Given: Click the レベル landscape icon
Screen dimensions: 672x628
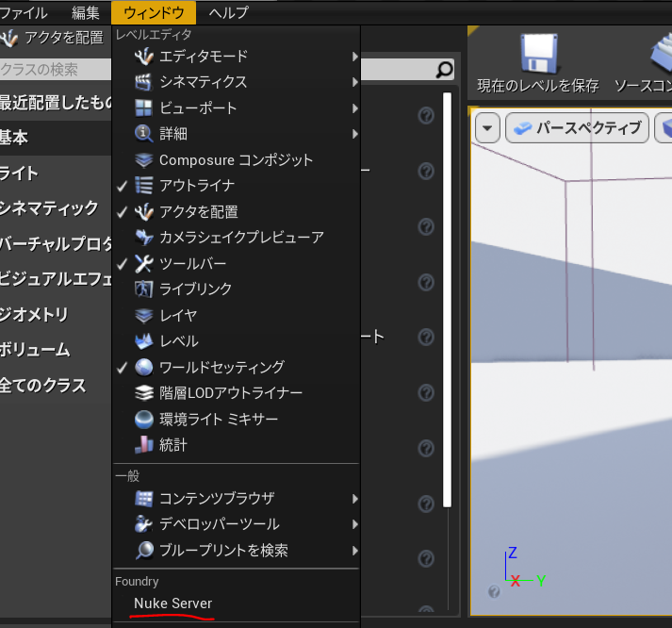Looking at the screenshot, I should [143, 341].
